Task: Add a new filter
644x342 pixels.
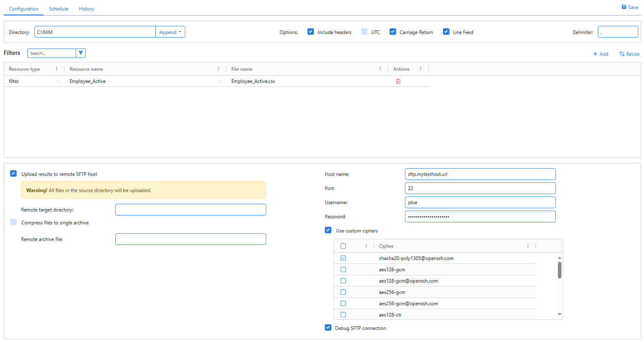Action: point(601,54)
